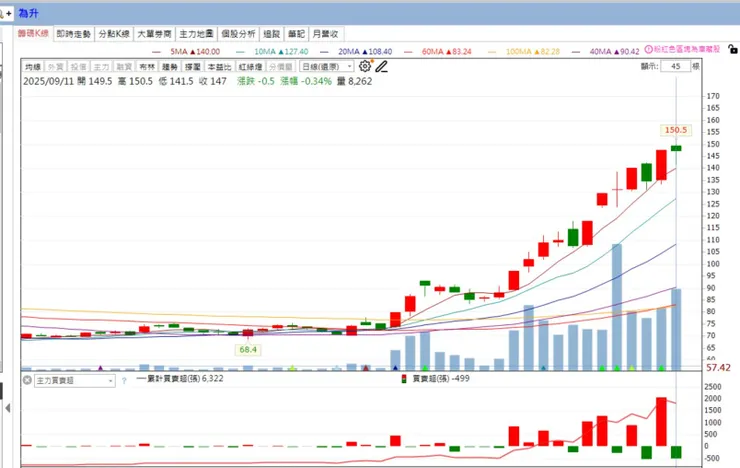Toggle the 外資 indicator

click(x=56, y=67)
